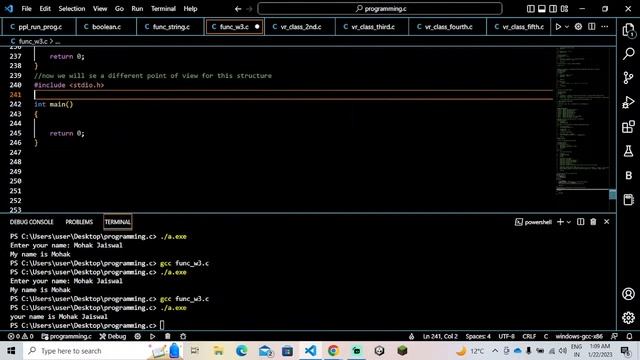Split the terminal pane
The image size is (640, 360).
[580, 222]
